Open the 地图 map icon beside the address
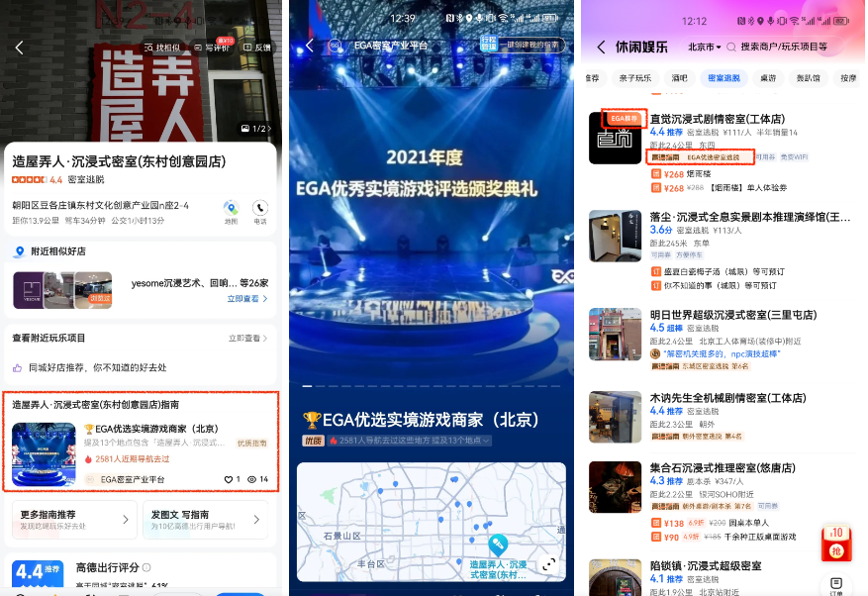Viewport: 868px width, 596px height. click(x=231, y=211)
